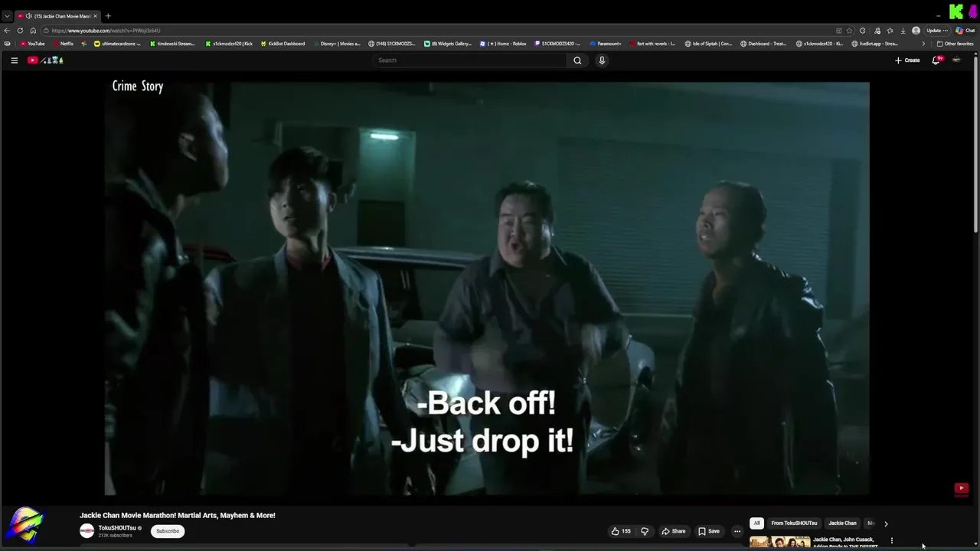Mute the tab via speaker icon
980x551 pixels.
(28, 16)
